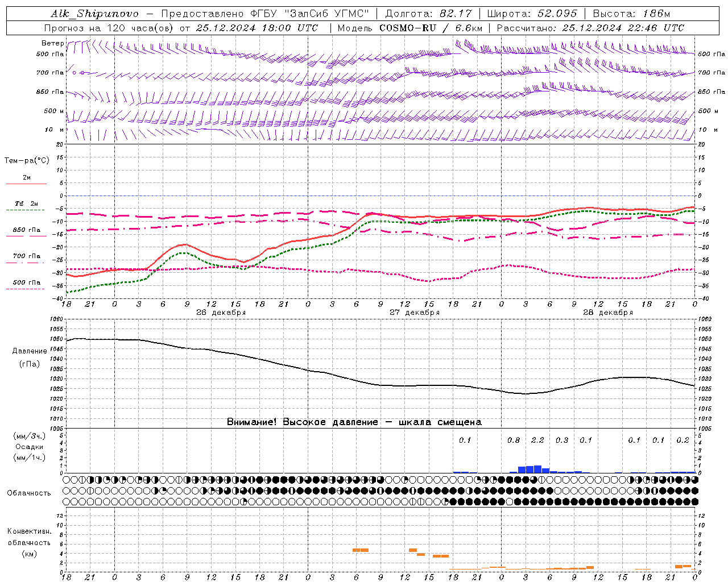
Task: Click the dash-dot line sample under the temperature 700 гПа legend
Action: pos(25,263)
